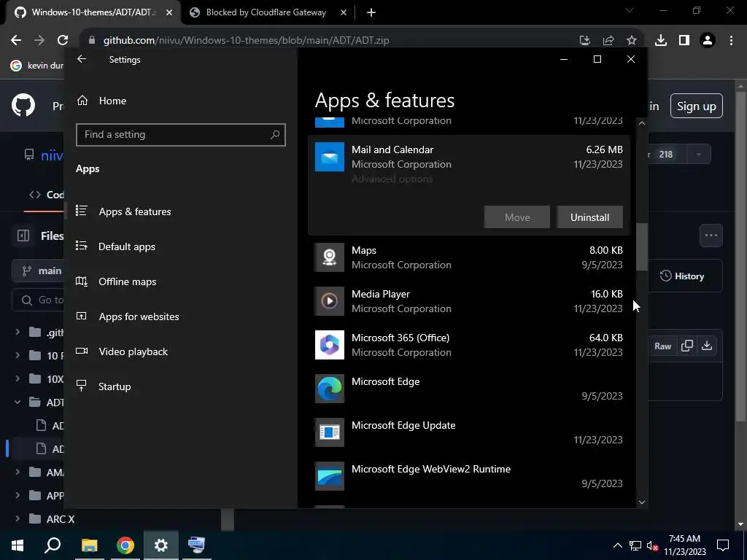Image resolution: width=747 pixels, height=560 pixels.
Task: Click the muted volume tray icon
Action: [652, 545]
